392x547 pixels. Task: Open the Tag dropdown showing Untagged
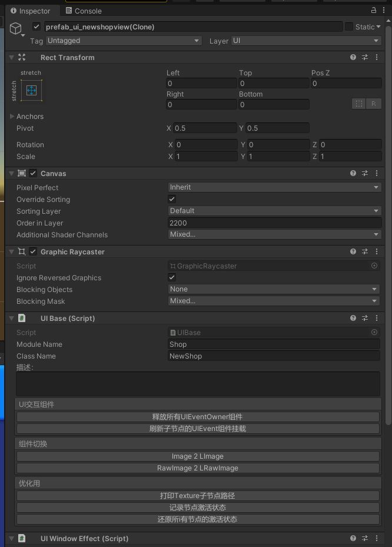coord(124,41)
